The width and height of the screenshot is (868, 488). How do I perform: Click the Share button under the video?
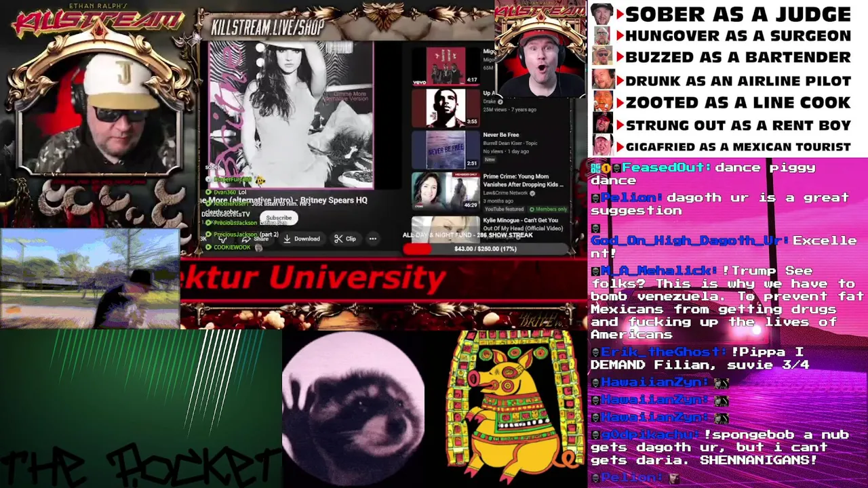pyautogui.click(x=256, y=239)
